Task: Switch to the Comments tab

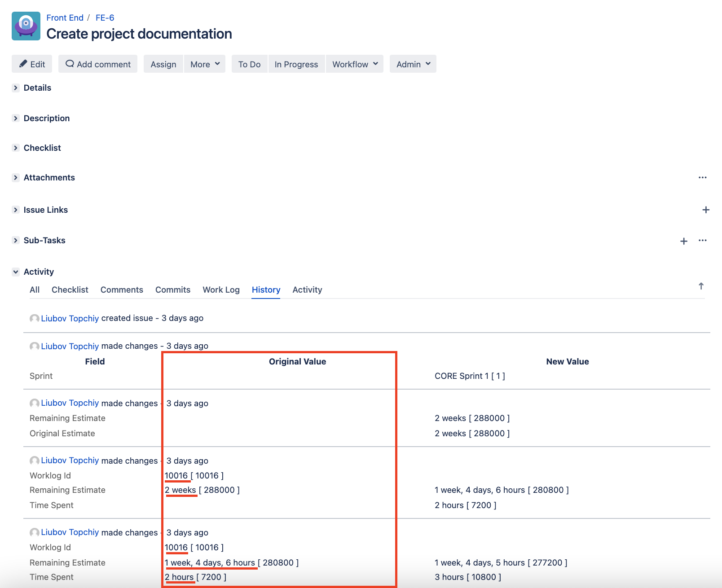Action: [122, 290]
